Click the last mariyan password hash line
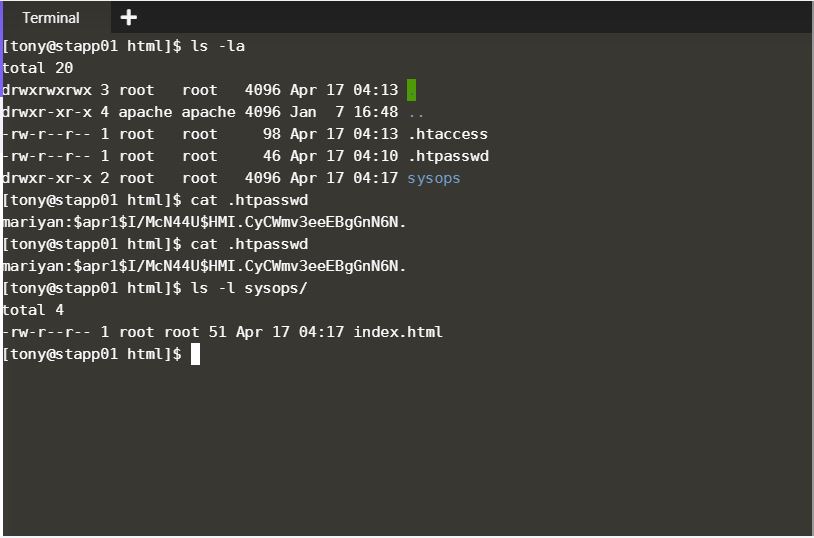Viewport: 814px width, 538px height. (x=204, y=266)
